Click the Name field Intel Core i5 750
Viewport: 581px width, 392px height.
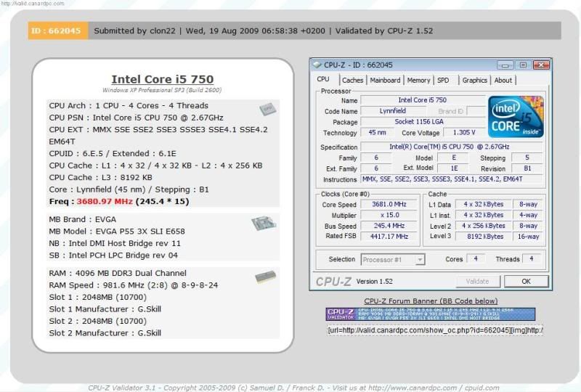coord(423,100)
